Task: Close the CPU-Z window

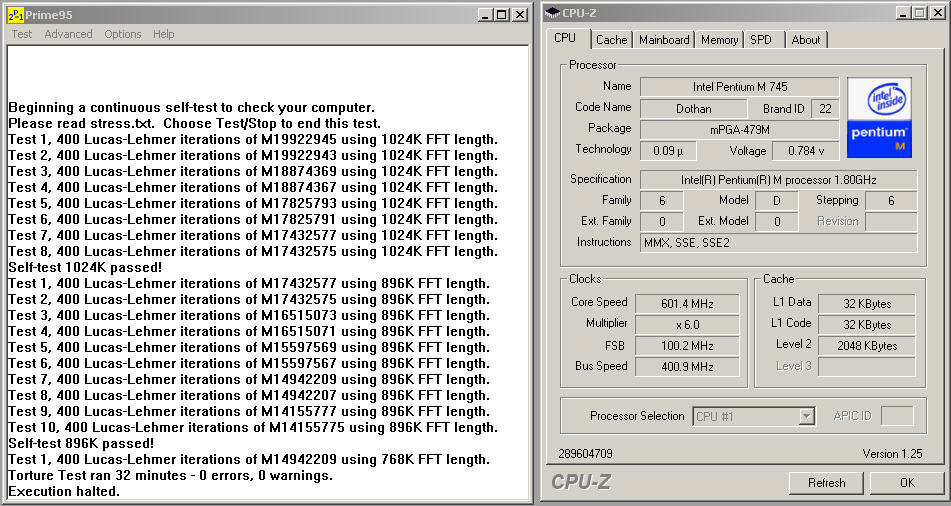Action: point(937,13)
